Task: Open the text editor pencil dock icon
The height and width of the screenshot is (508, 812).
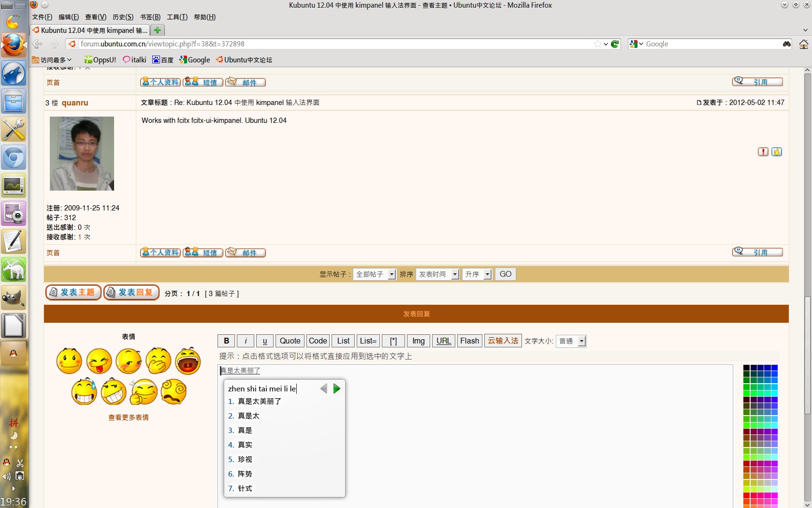Action: pos(14,241)
